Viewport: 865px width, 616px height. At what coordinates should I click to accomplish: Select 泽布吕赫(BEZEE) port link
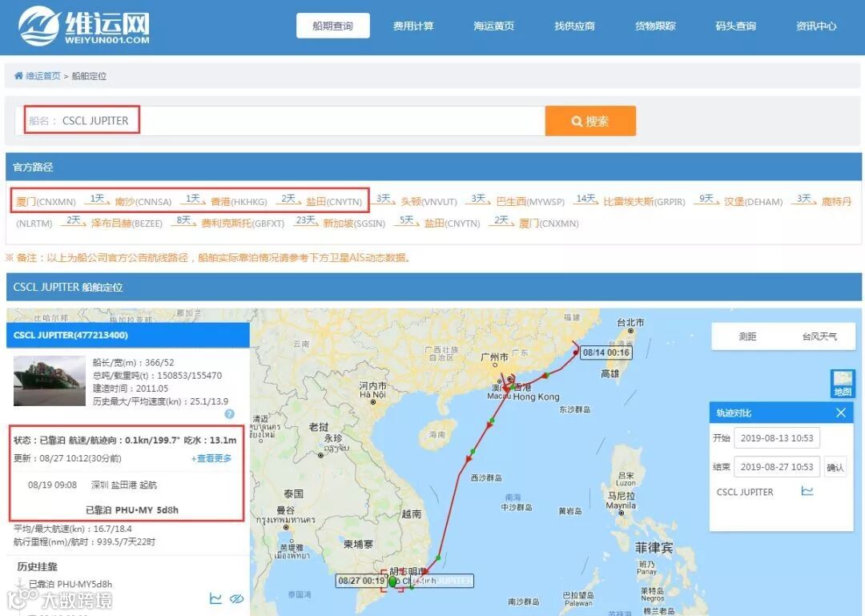(127, 223)
